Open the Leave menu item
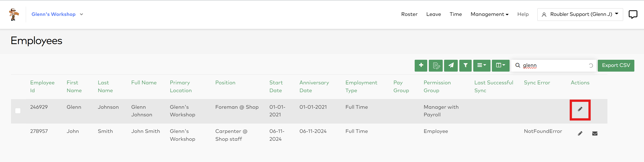 point(434,14)
